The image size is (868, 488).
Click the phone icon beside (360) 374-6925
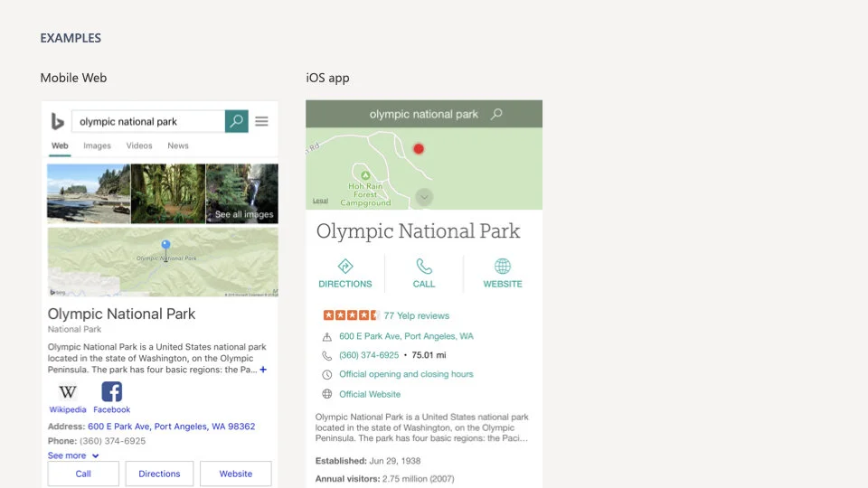[x=327, y=356]
